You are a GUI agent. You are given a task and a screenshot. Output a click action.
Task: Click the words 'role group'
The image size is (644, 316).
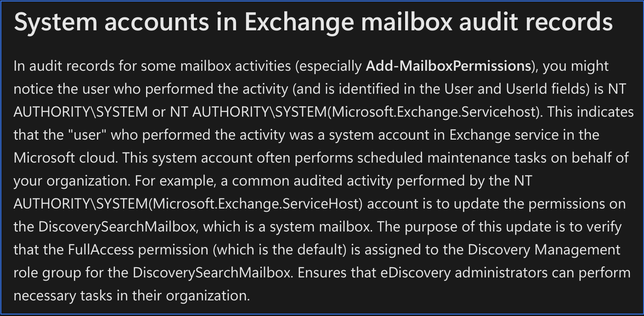[45, 273]
